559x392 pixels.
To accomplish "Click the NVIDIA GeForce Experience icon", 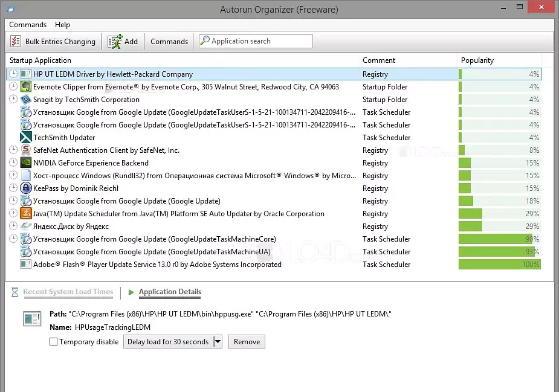I will pos(25,162).
